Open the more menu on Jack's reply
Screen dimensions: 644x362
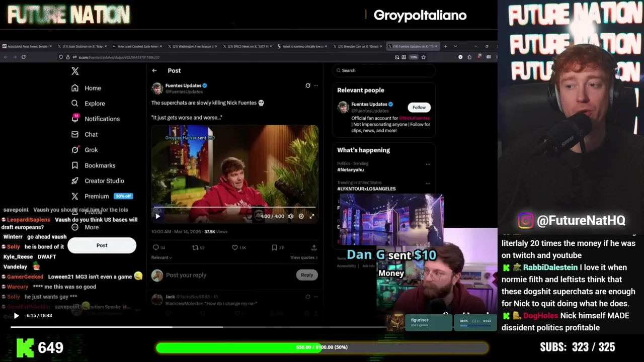click(x=316, y=297)
